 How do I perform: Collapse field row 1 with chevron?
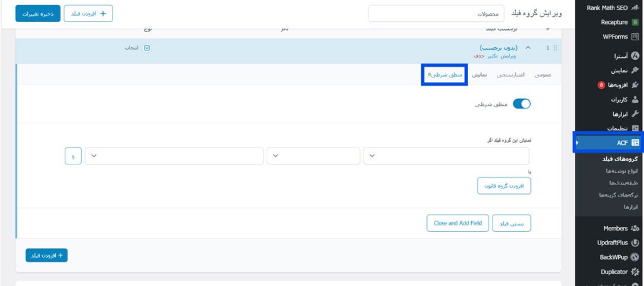528,48
